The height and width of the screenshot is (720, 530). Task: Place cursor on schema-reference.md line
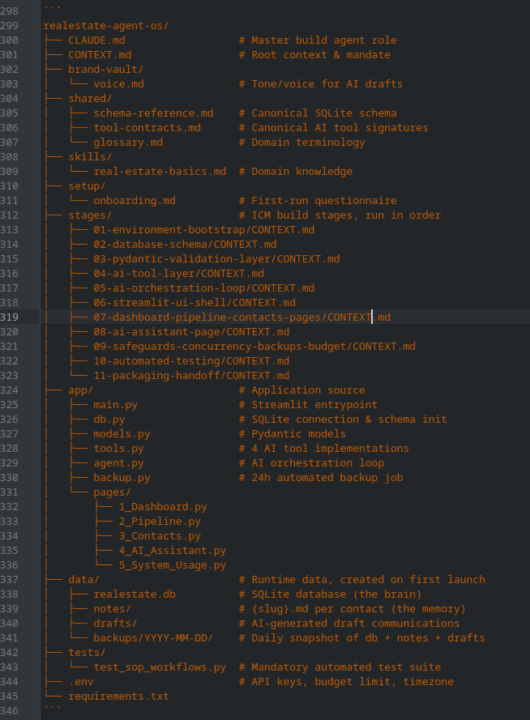[x=153, y=113]
